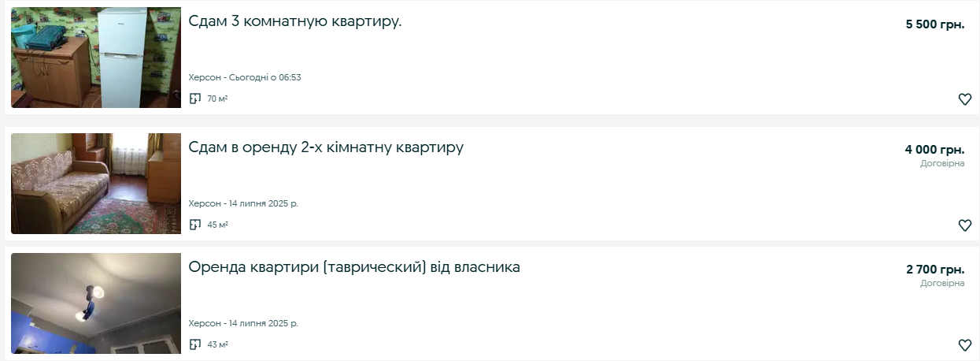Click 'Договірна' under the 2 700 грн. price
This screenshot has height=361, width=980.
(942, 283)
